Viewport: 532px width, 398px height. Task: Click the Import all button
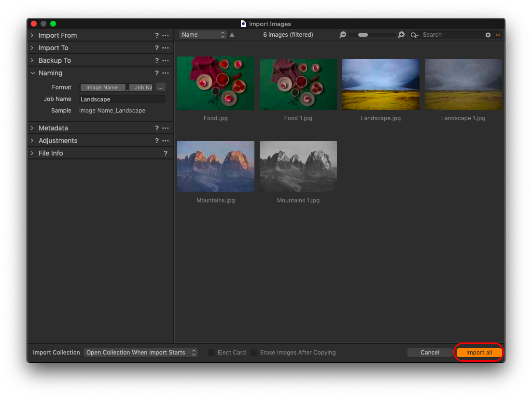point(479,353)
